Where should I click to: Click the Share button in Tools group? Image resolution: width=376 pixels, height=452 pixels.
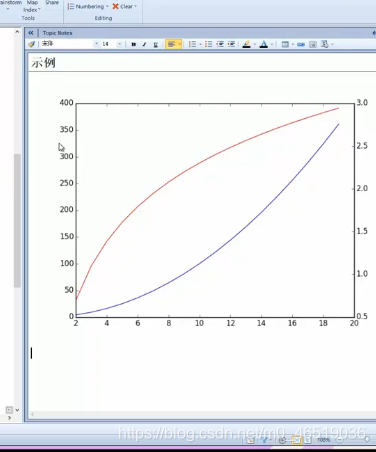52,3
